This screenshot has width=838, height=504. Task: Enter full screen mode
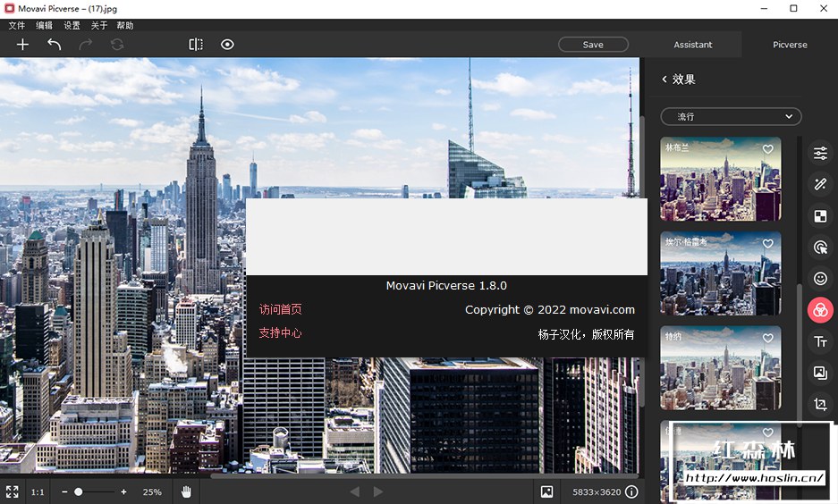point(12,491)
